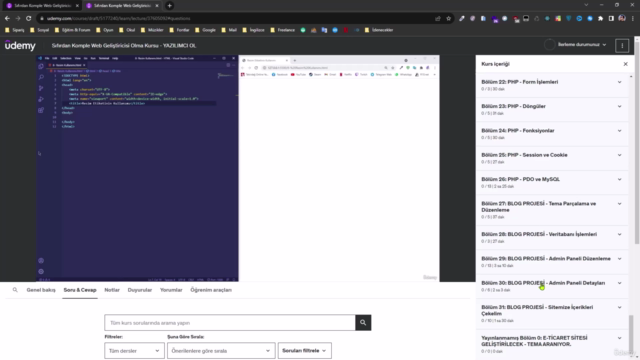Image resolution: width=640 pixels, height=360 pixels.
Task: Expand Bölüm 27: Tema Parçalama ve Düzenleme
Action: coord(552,210)
